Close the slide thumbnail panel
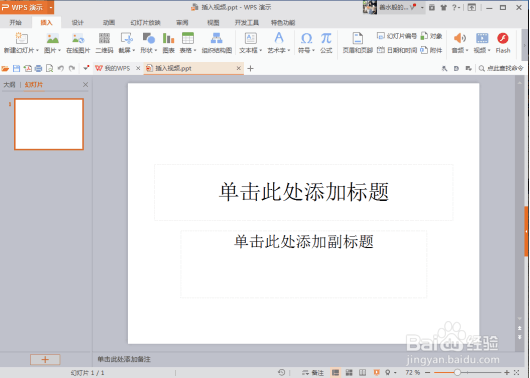 (x=86, y=85)
